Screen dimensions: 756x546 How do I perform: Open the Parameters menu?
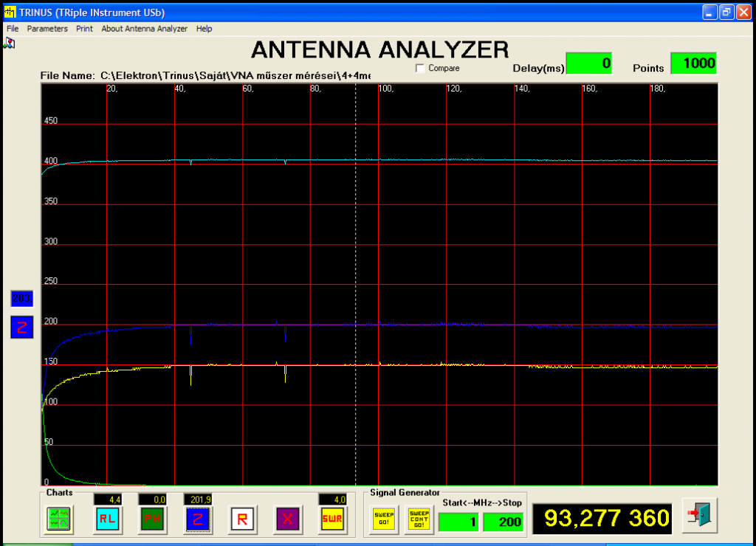pyautogui.click(x=47, y=29)
